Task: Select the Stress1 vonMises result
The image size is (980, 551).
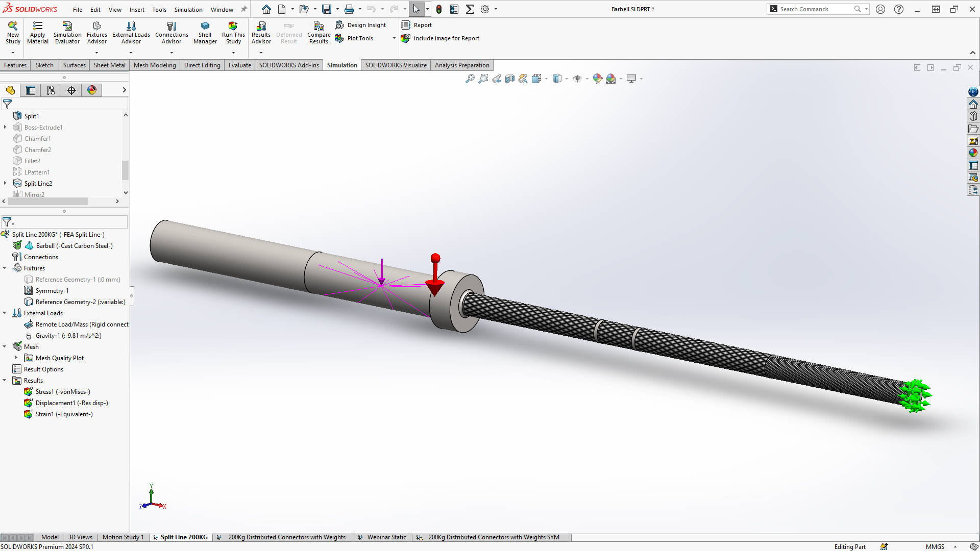Action: tap(62, 392)
